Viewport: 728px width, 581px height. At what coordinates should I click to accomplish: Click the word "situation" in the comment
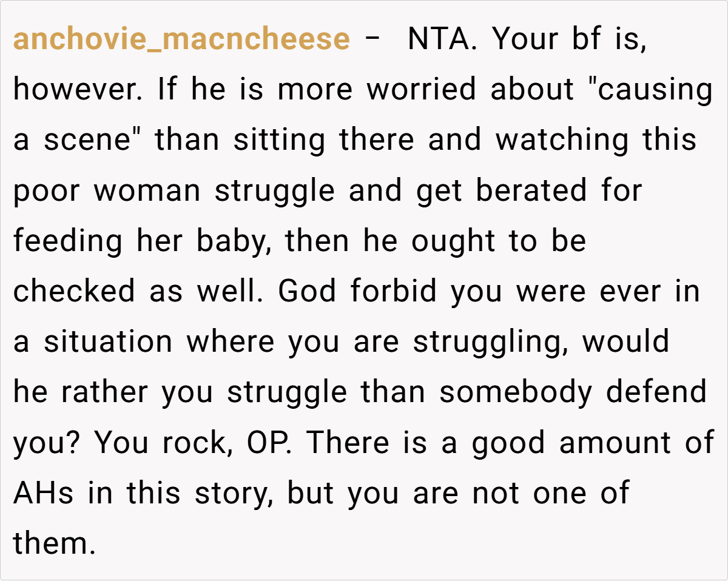coord(108,341)
